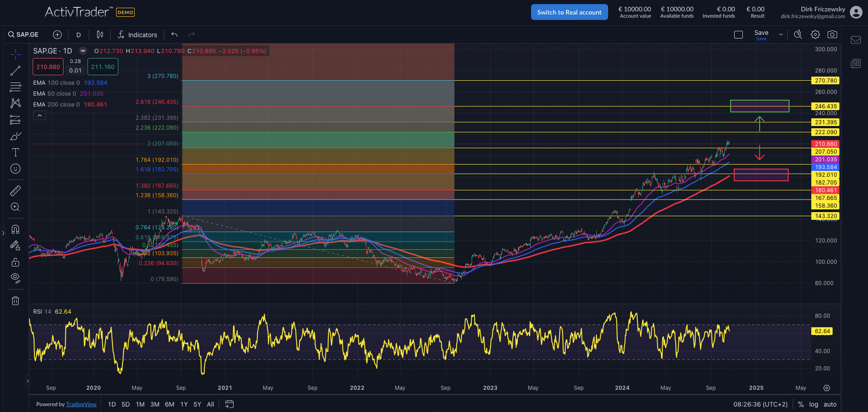Open the TradingView link
Image resolution: width=868 pixels, height=412 pixels.
coord(81,404)
